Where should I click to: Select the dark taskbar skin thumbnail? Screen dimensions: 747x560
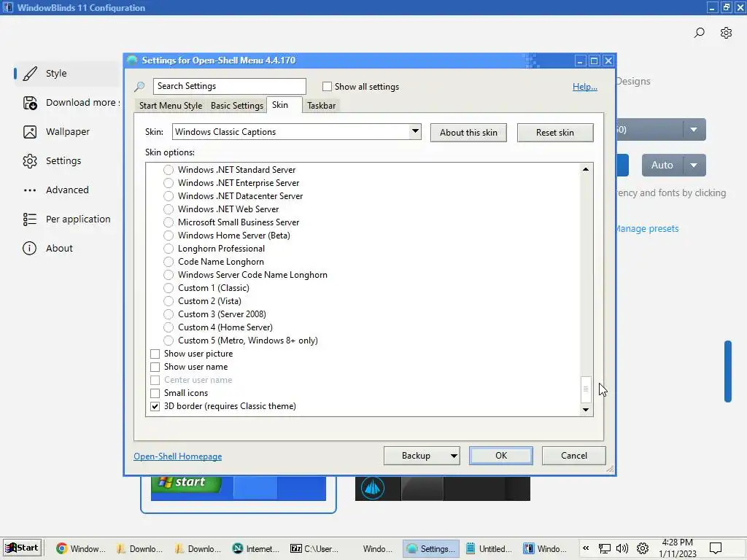coord(443,489)
